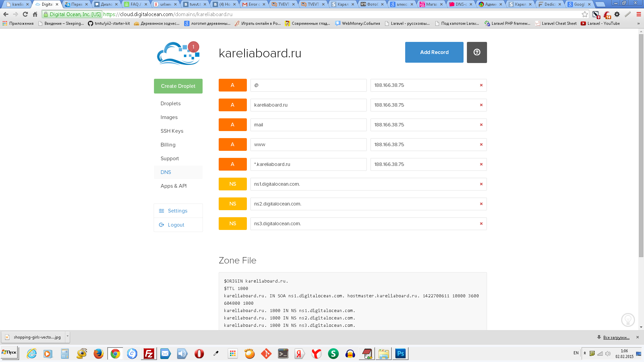Click the orange A label of www record
The image size is (644, 362).
[x=232, y=144]
